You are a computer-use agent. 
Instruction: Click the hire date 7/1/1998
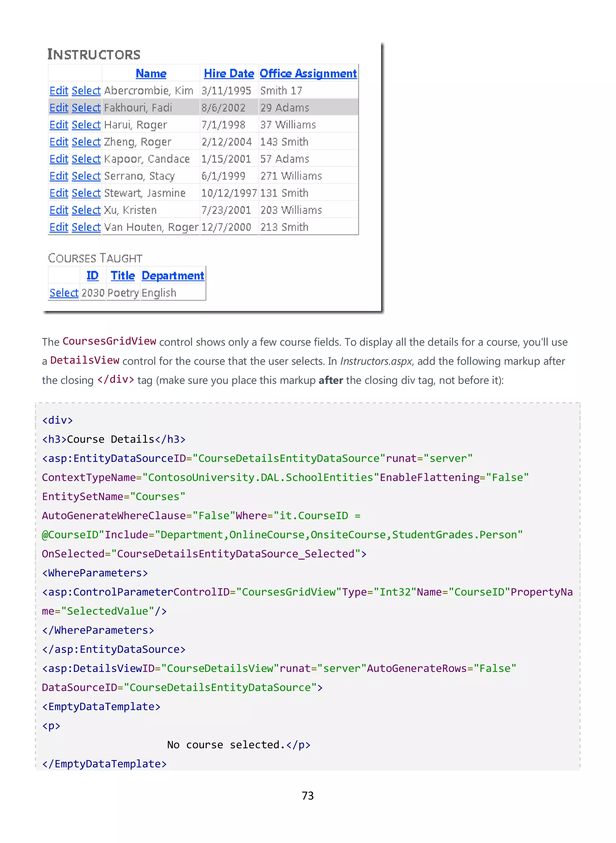(x=223, y=125)
